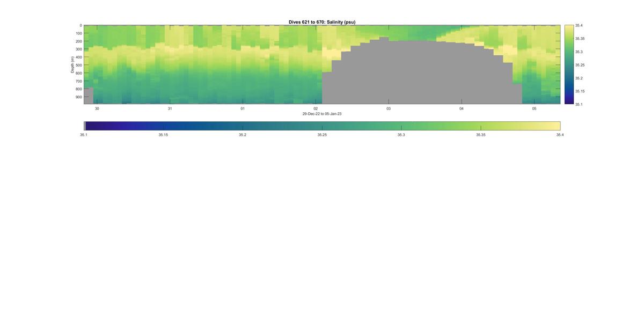Click the depth tick label '900'

78,97
